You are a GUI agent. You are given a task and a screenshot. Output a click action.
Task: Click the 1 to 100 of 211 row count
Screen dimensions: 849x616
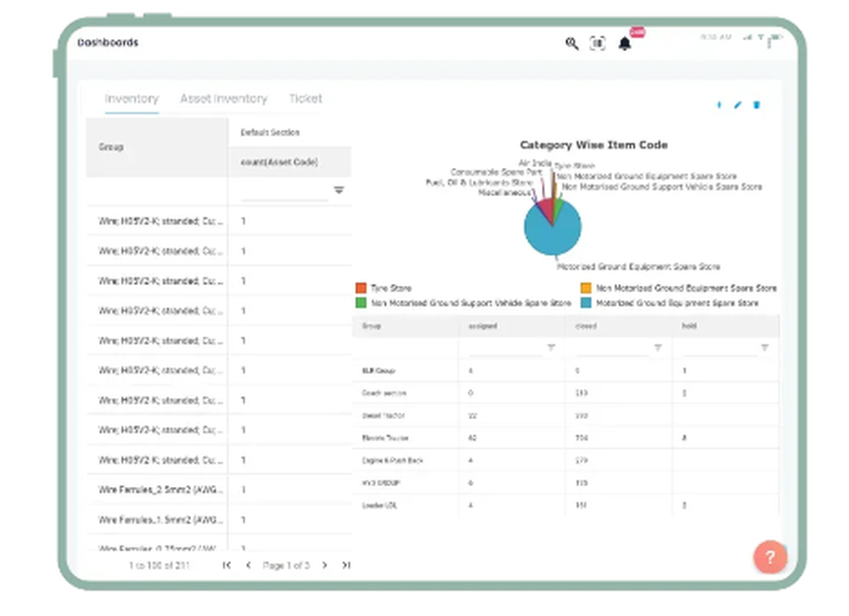click(x=160, y=565)
